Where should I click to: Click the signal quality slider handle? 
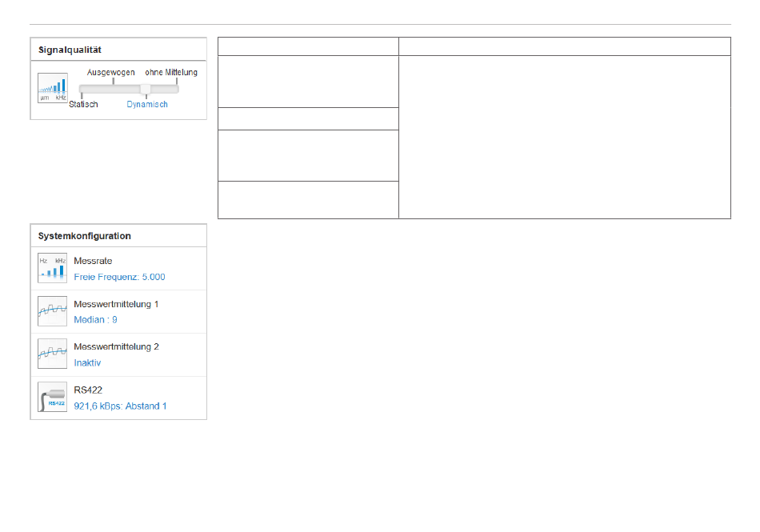coord(146,89)
